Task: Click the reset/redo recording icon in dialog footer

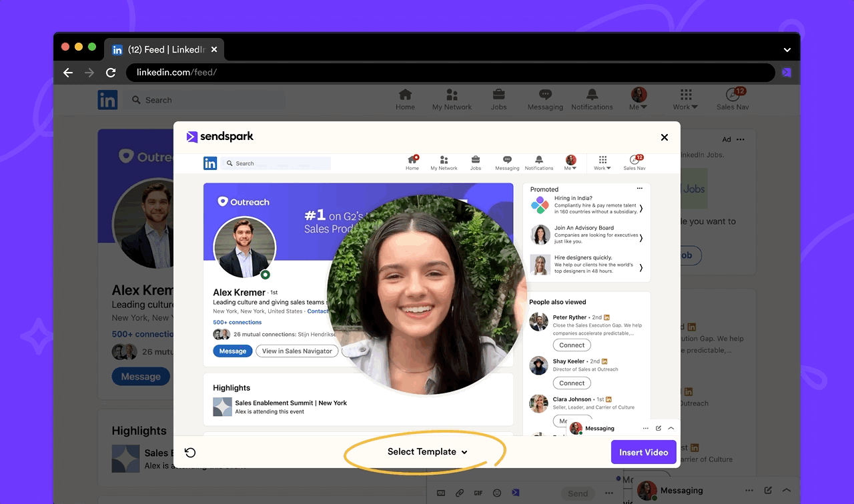Action: 190,453
